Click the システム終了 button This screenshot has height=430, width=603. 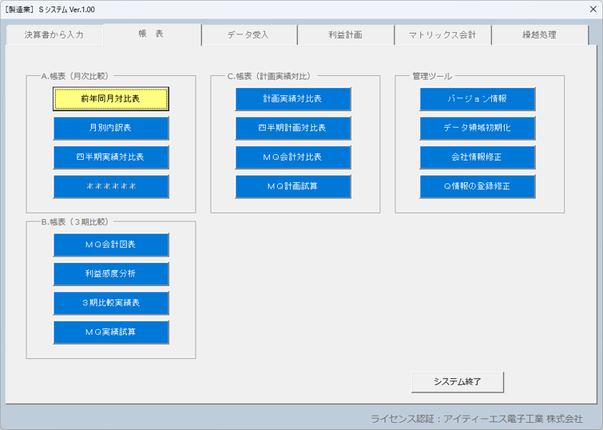[x=457, y=382]
